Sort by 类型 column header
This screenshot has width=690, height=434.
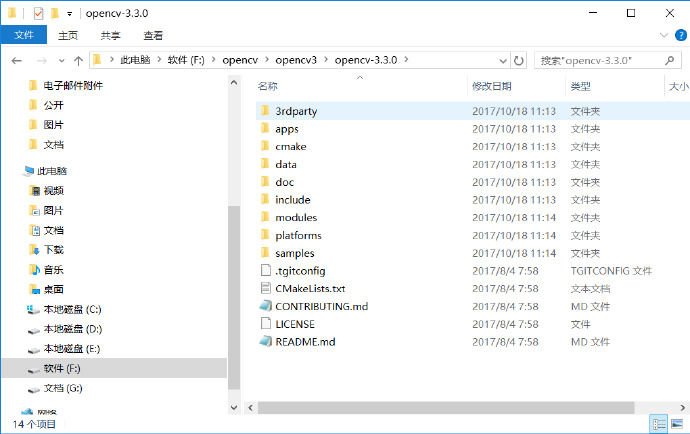580,86
